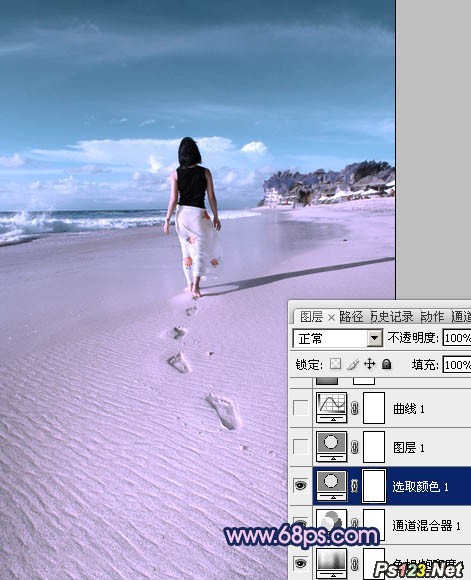Click chain link icon on 图层 1
Screen dimensions: 471x580
pos(354,446)
